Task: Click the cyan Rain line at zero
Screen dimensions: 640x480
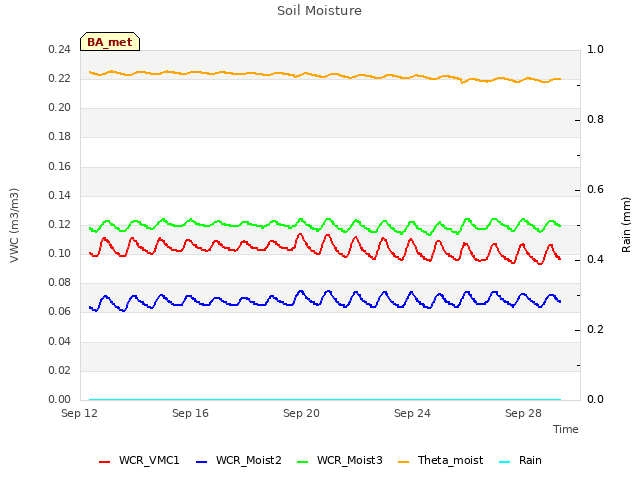Action: coord(325,400)
